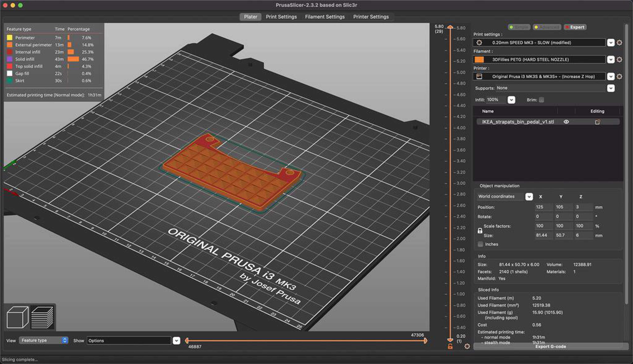
Task: Open print settings gear icon for the 0.20mm SPEED profile
Action: tap(619, 43)
